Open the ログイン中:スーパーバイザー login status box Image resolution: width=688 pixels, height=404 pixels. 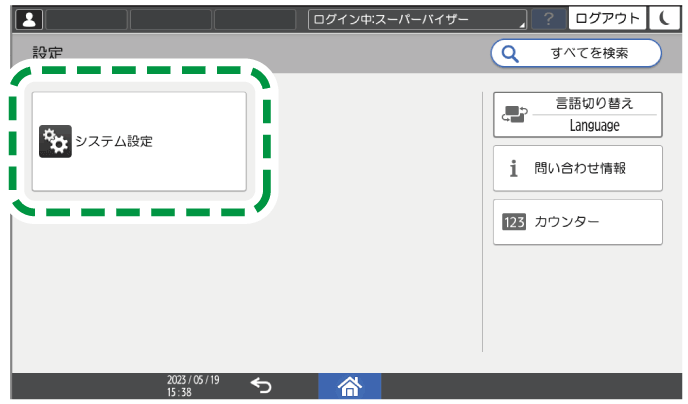417,20
